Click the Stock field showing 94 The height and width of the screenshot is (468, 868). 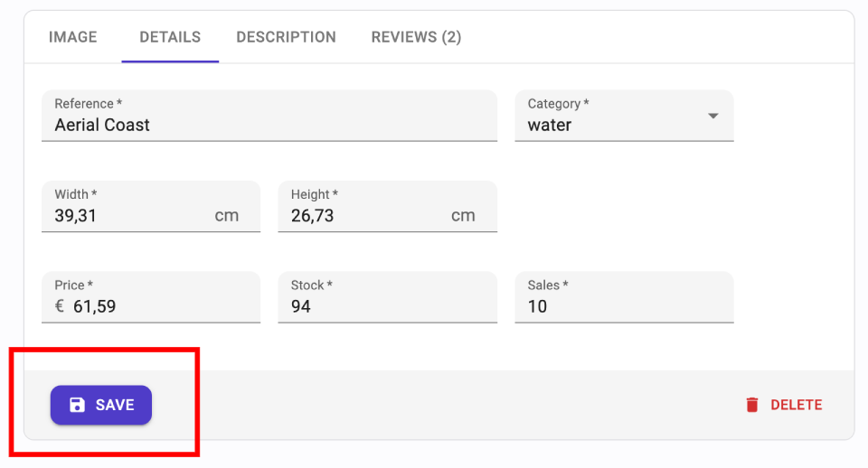tap(387, 306)
